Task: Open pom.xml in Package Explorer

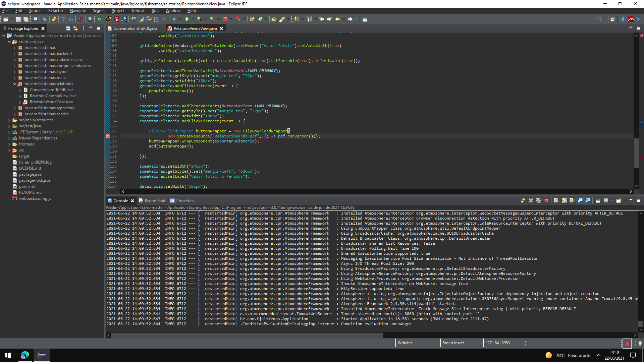Action: click(x=27, y=186)
